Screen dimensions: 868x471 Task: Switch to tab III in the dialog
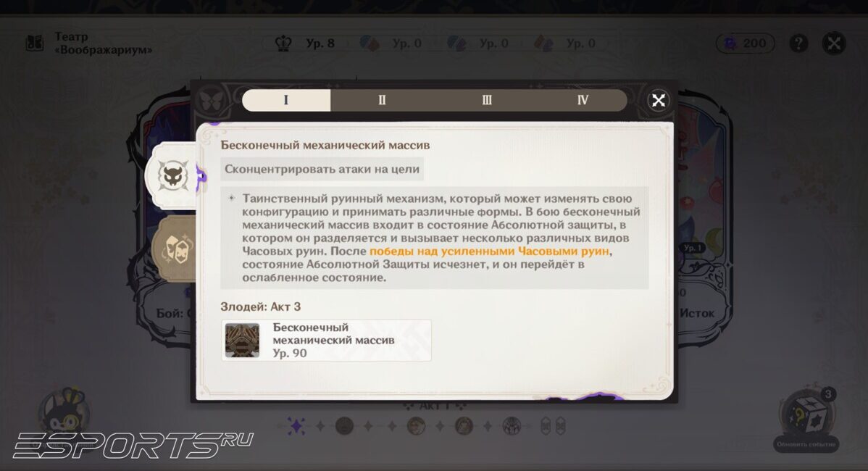tap(487, 101)
